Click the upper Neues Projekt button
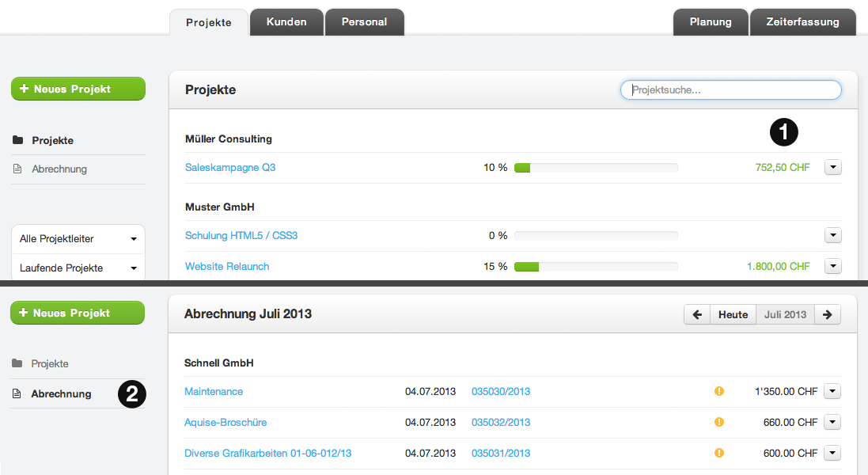Viewport: 868px width, 475px height. click(78, 89)
